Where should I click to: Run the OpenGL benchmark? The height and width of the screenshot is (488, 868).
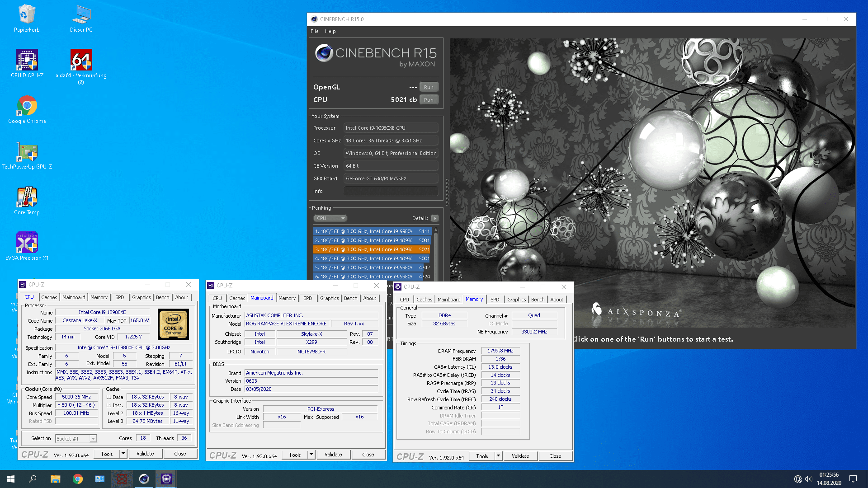coord(429,87)
